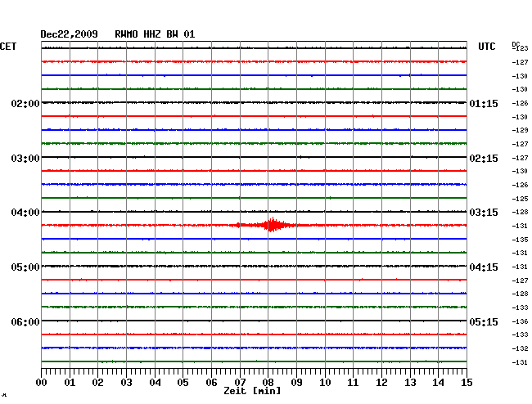Click the CET column header
Screen dimensions: 532x404
(8, 47)
